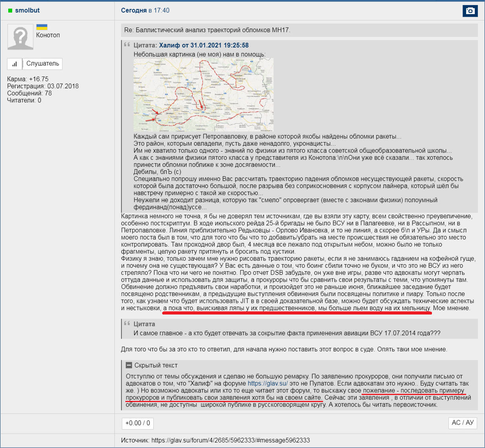This screenshot has height=448, width=485.
Task: Open the post timestamp Сегодня в 17:40
Action: tap(145, 10)
